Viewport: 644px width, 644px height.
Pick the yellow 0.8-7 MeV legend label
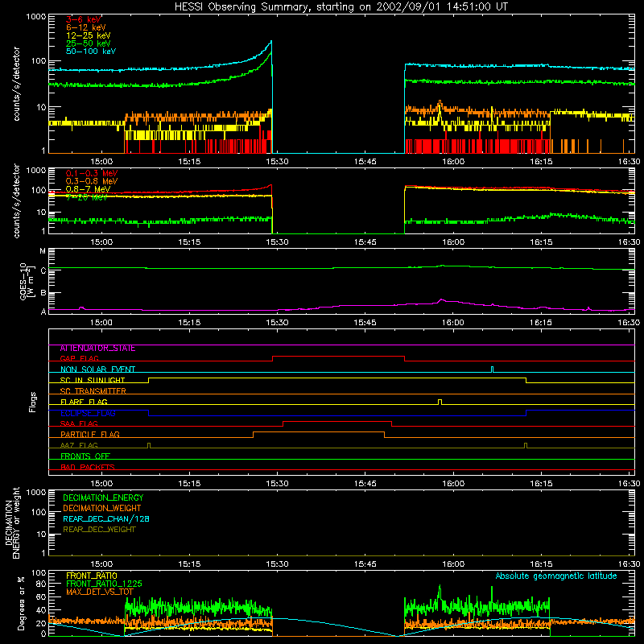point(88,189)
